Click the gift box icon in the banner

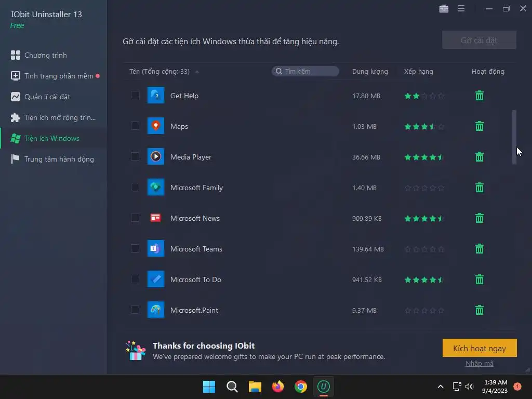pos(136,351)
